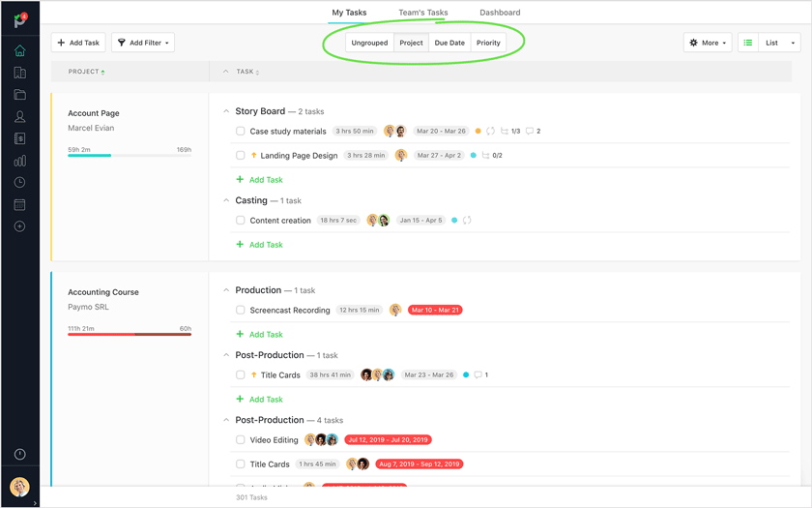Viewport: 812px width, 508px height.
Task: Collapse the Casting task list
Action: [x=226, y=200]
